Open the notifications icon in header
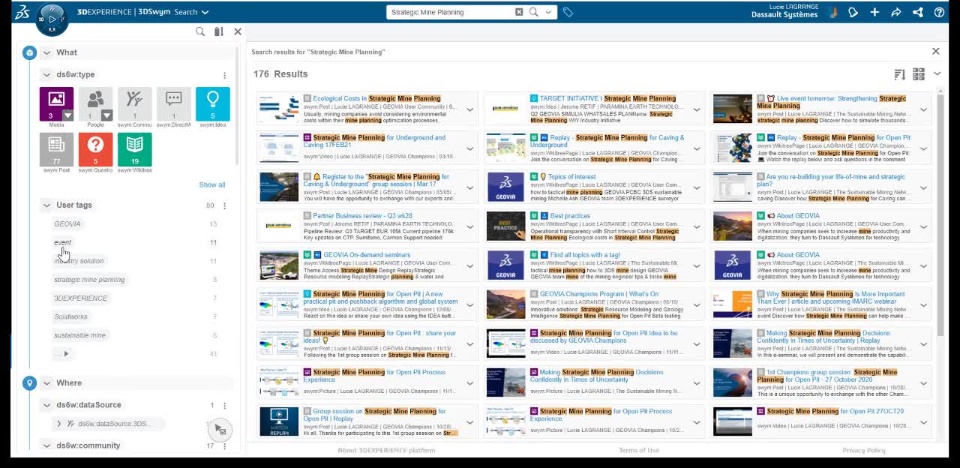The width and height of the screenshot is (960, 468). 853,12
